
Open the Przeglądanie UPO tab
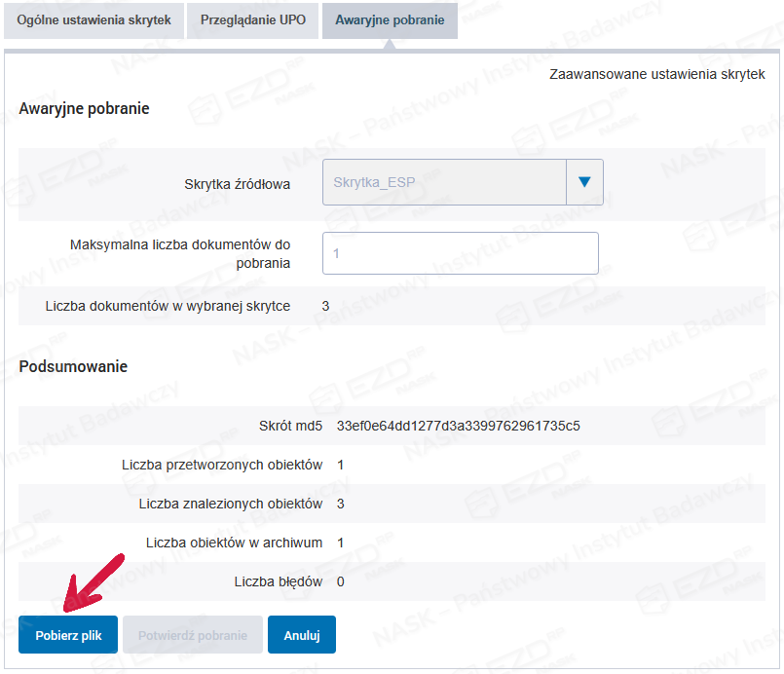coord(253,19)
